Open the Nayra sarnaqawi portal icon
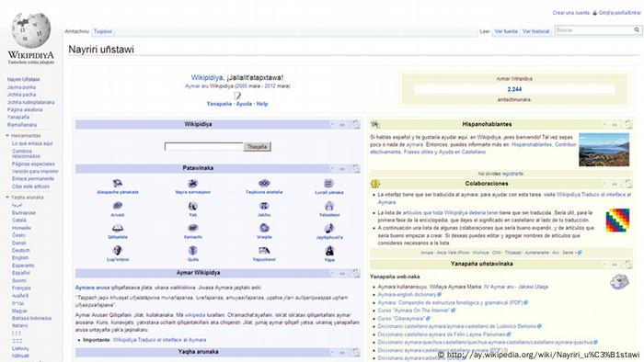This screenshot has height=362, width=644. pos(192,183)
